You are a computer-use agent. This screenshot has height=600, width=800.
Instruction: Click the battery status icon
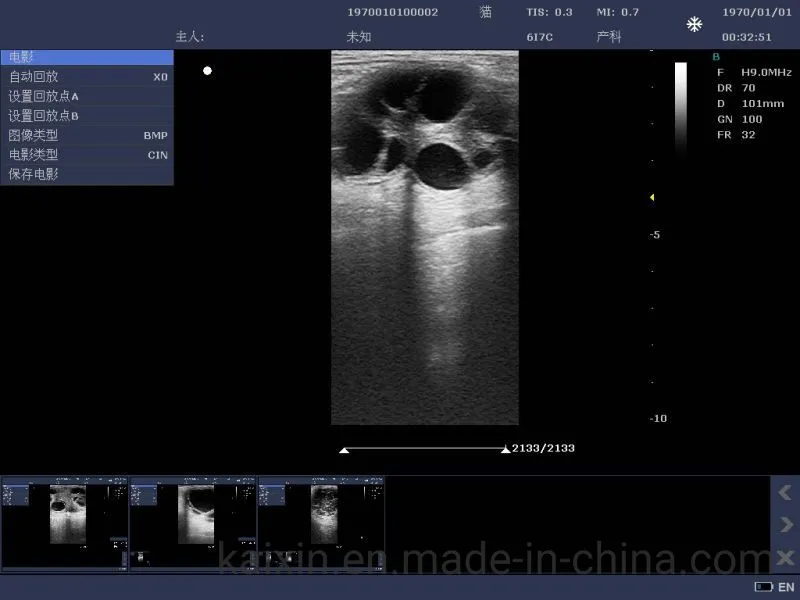coord(763,587)
